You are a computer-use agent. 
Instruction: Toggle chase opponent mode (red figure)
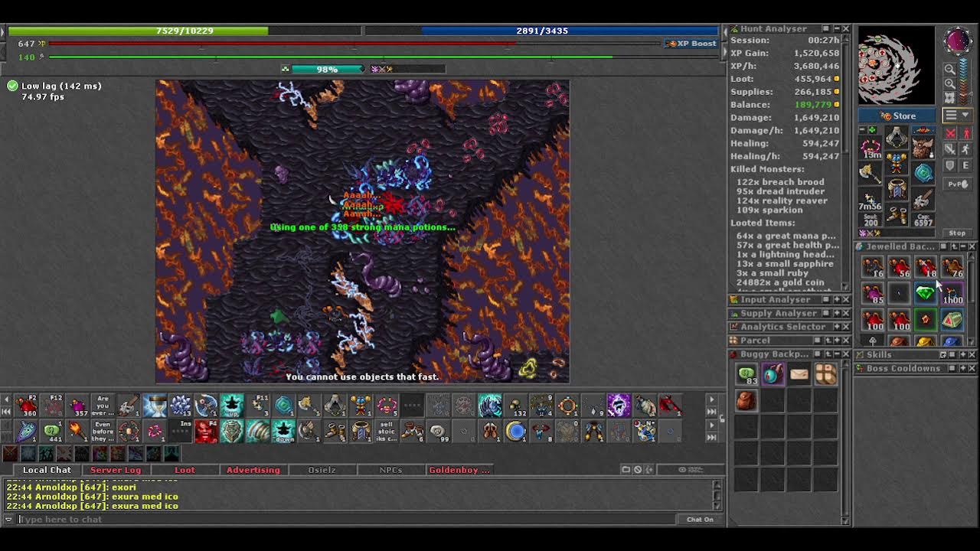pos(966,134)
